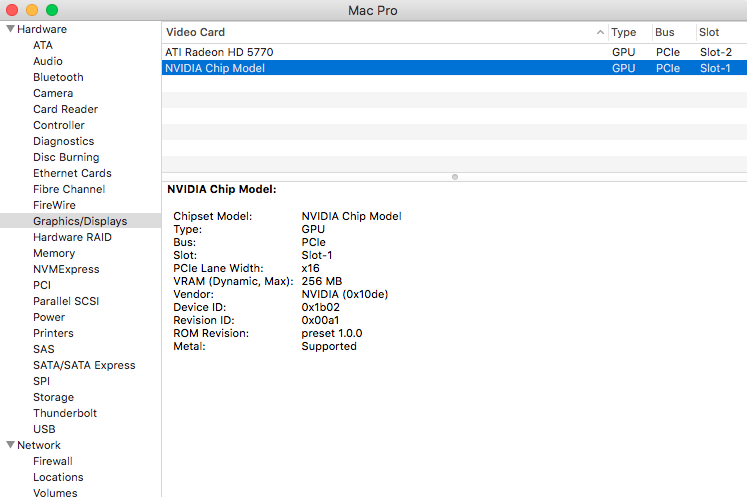Select Card Reader in the sidebar
Viewport: 747px width, 497px height.
[65, 109]
